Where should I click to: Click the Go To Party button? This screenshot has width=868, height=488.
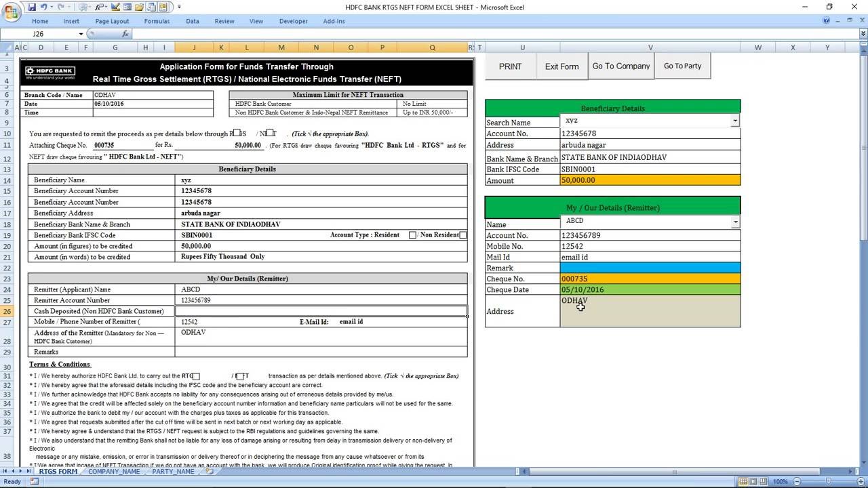tap(683, 66)
